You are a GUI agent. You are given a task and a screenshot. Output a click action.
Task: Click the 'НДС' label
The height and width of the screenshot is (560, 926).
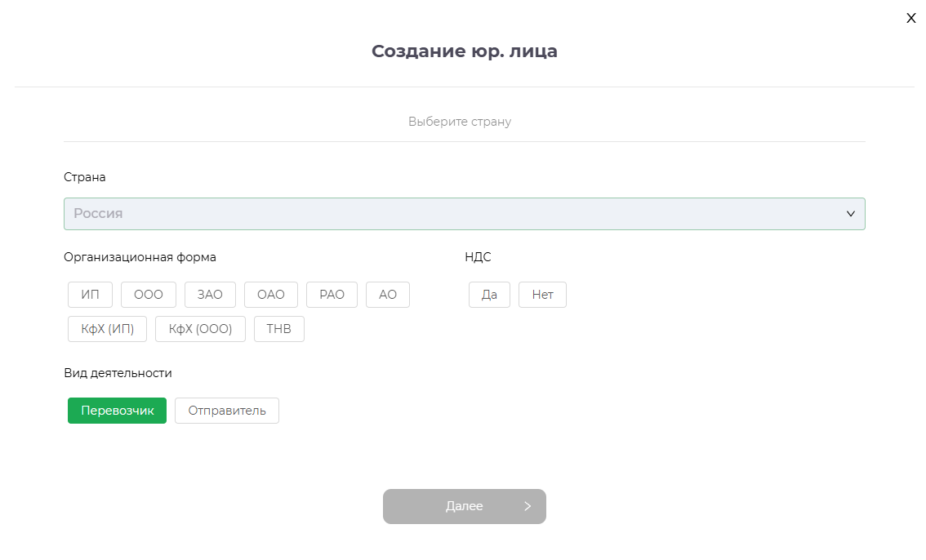pos(478,257)
